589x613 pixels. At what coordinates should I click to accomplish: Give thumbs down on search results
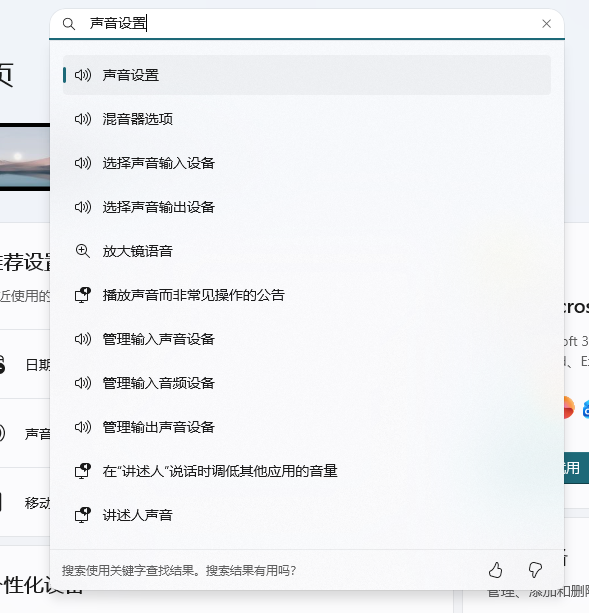coord(535,570)
